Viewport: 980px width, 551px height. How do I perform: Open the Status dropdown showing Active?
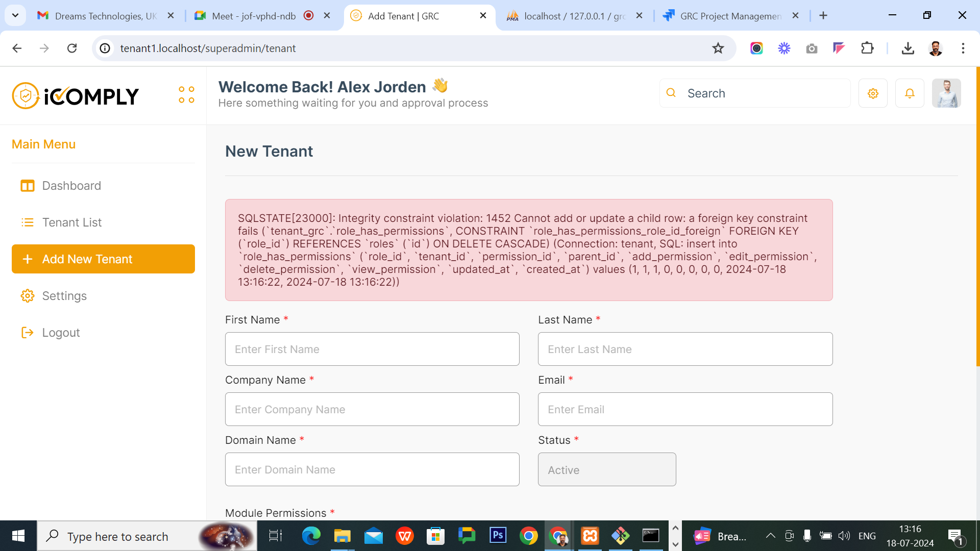tap(607, 470)
